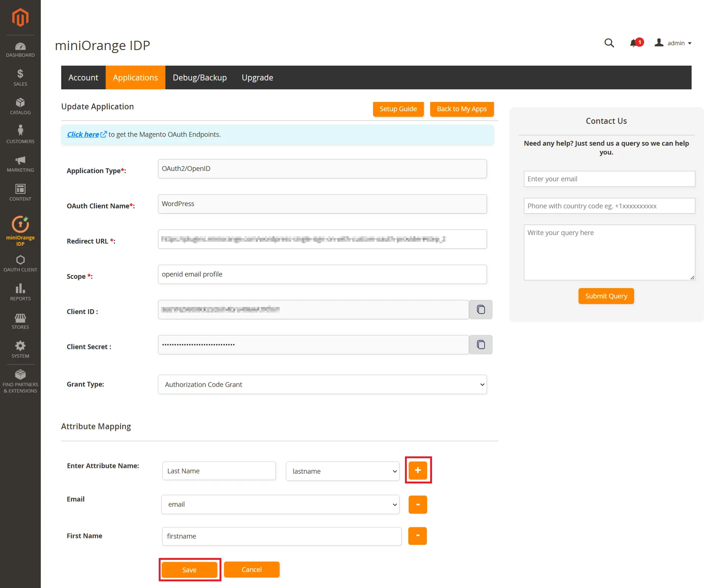This screenshot has width=712, height=588.
Task: Click the admin user menu
Action: (674, 43)
